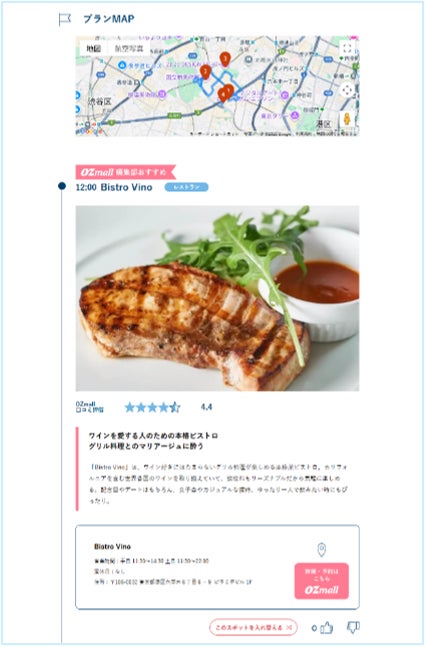Give a thumbs-down to this spot
Screen dimensions: 425x646
(353, 627)
